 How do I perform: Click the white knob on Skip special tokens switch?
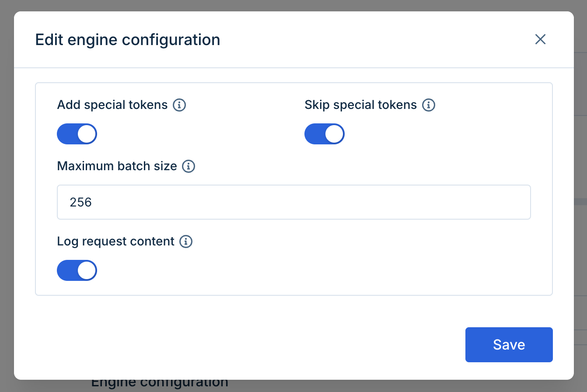(x=334, y=134)
